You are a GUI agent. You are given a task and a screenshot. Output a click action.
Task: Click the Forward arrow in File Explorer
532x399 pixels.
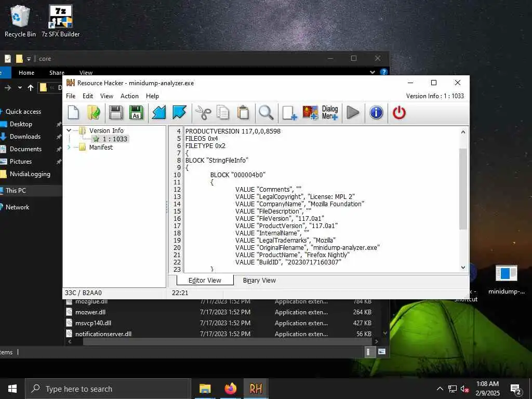click(8, 88)
